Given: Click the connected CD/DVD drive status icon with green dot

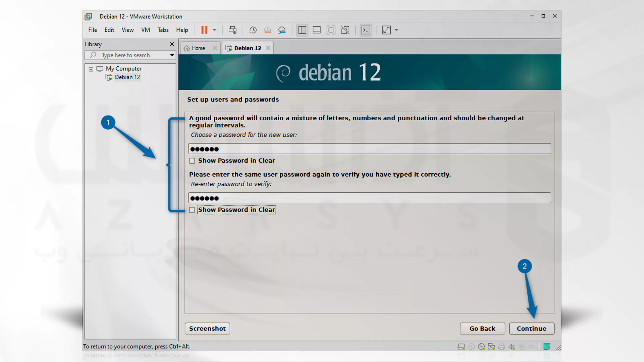Looking at the screenshot, I should pyautogui.click(x=481, y=347).
